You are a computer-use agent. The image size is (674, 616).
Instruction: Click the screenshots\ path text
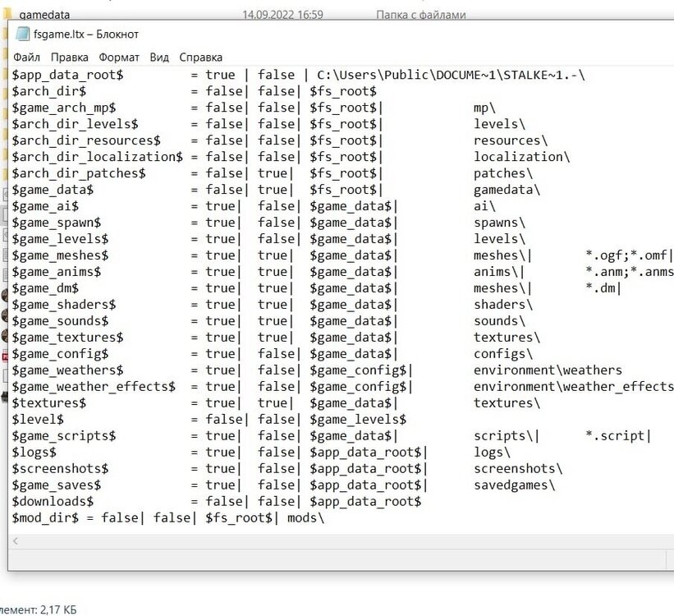[518, 468]
